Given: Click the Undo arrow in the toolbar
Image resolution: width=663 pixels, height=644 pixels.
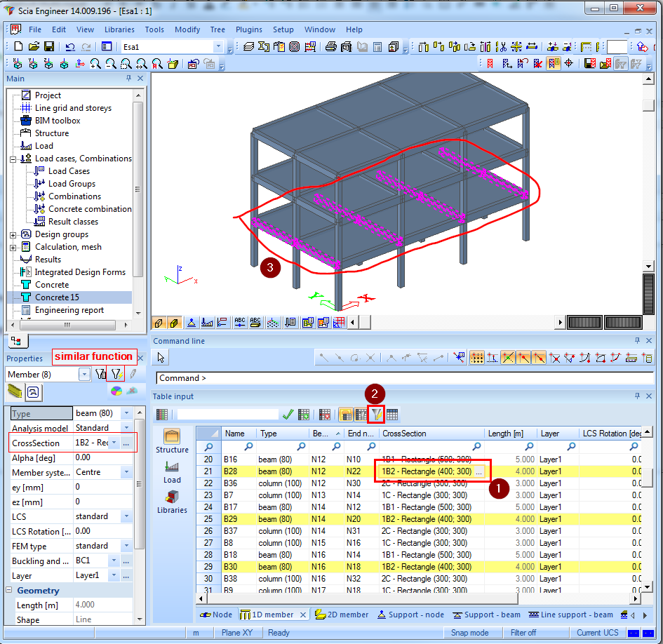Looking at the screenshot, I should (x=70, y=46).
